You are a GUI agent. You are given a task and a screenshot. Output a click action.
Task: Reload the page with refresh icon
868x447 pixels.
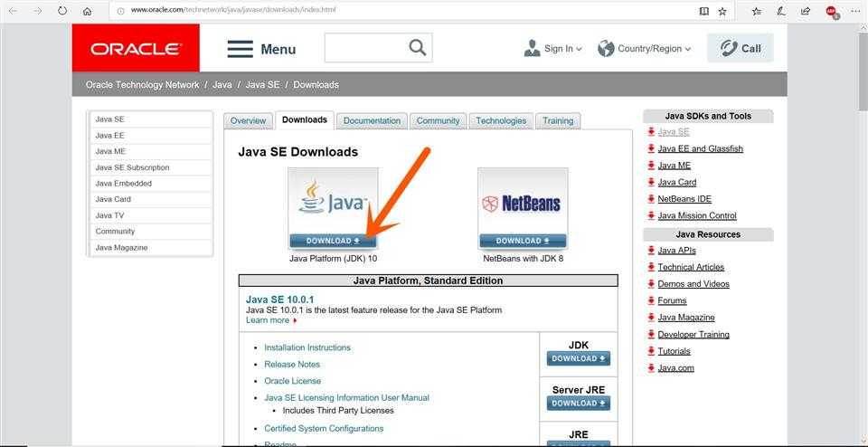pyautogui.click(x=62, y=11)
